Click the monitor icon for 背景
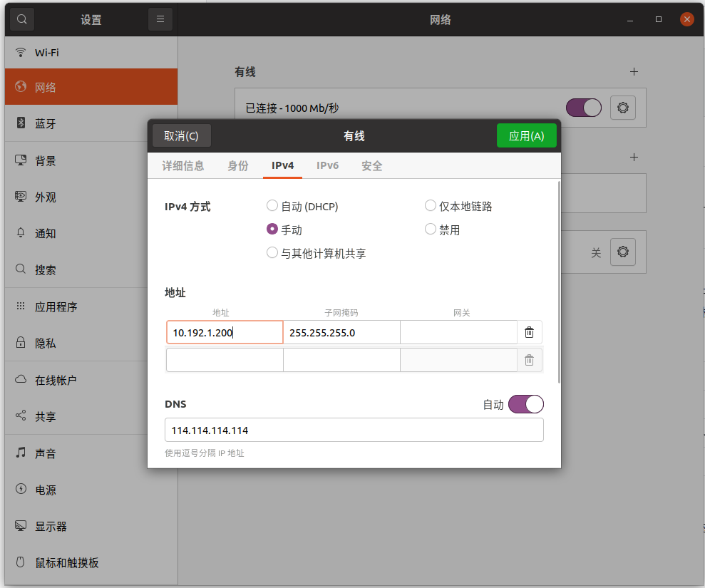705x588 pixels. click(21, 160)
